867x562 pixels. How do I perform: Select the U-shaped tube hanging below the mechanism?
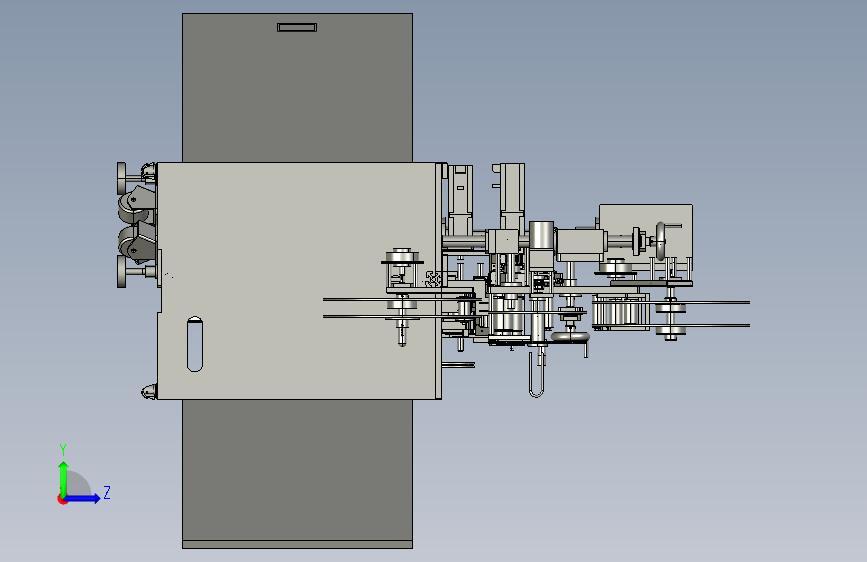[536, 375]
